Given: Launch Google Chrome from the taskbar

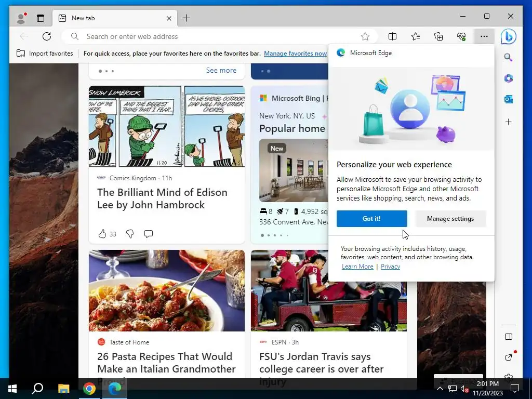Looking at the screenshot, I should point(89,389).
